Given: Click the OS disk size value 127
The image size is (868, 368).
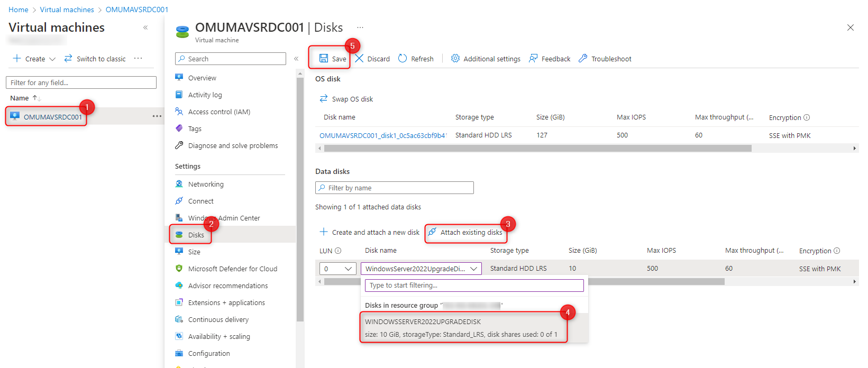Looking at the screenshot, I should click(542, 135).
